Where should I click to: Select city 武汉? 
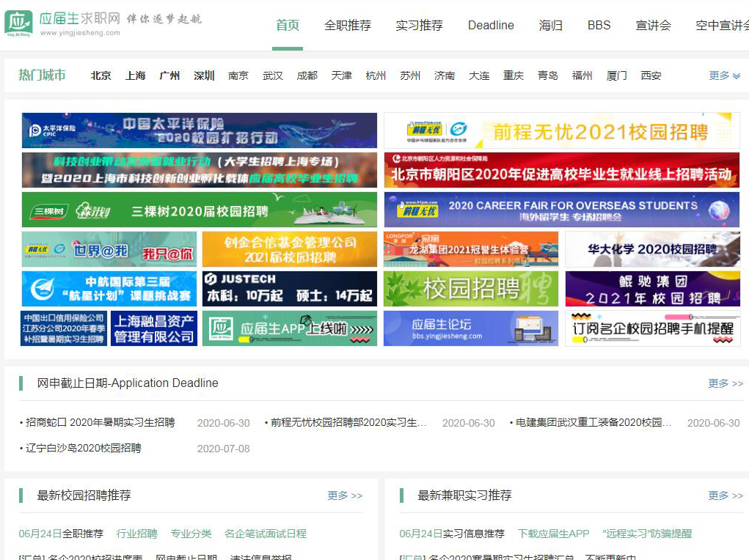[273, 75]
